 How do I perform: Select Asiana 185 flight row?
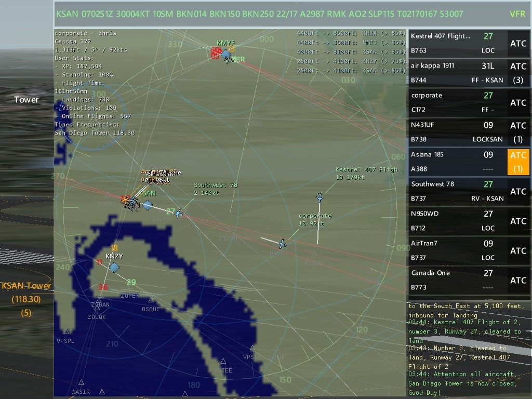tap(458, 162)
